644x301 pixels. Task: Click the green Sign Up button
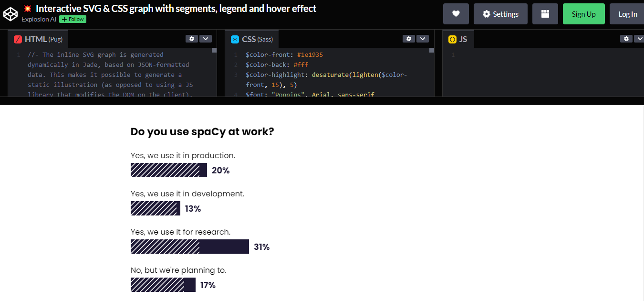click(x=583, y=13)
